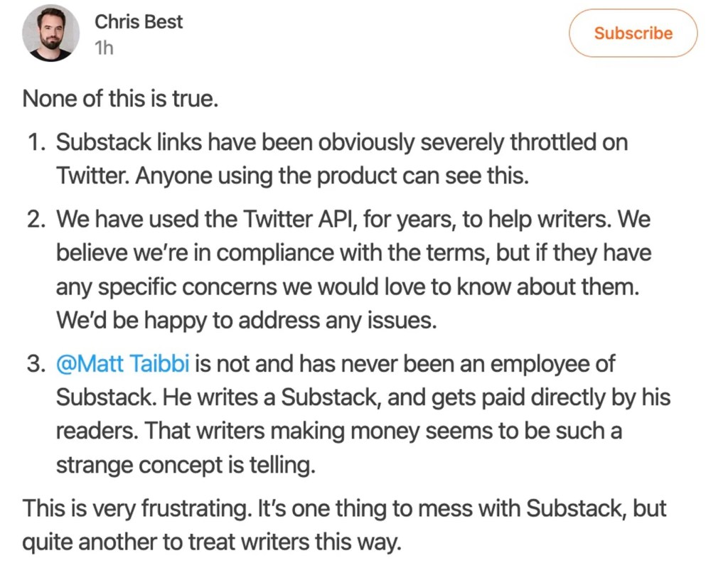Click the line "strange concept is telling."
728x568 pixels.
point(186,466)
